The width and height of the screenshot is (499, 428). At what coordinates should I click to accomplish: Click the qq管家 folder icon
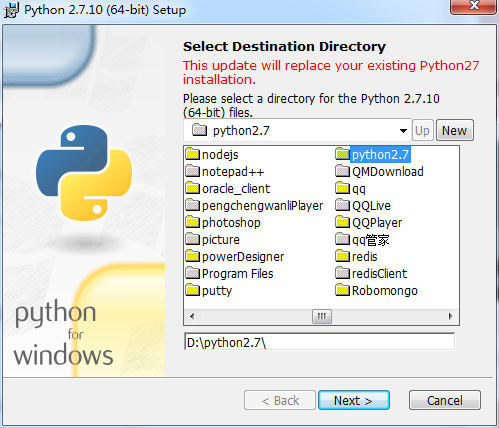point(342,239)
